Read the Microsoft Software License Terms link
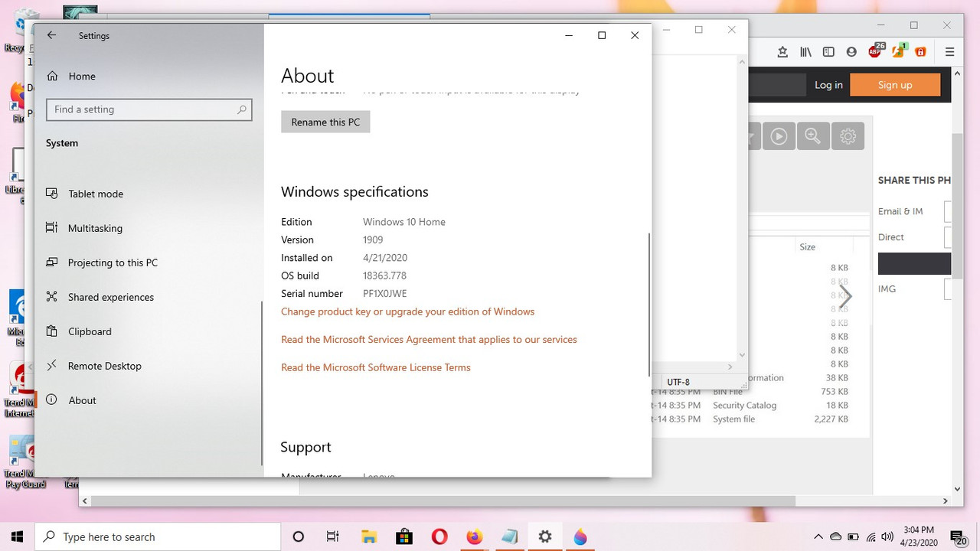This screenshot has height=551, width=980. (375, 367)
